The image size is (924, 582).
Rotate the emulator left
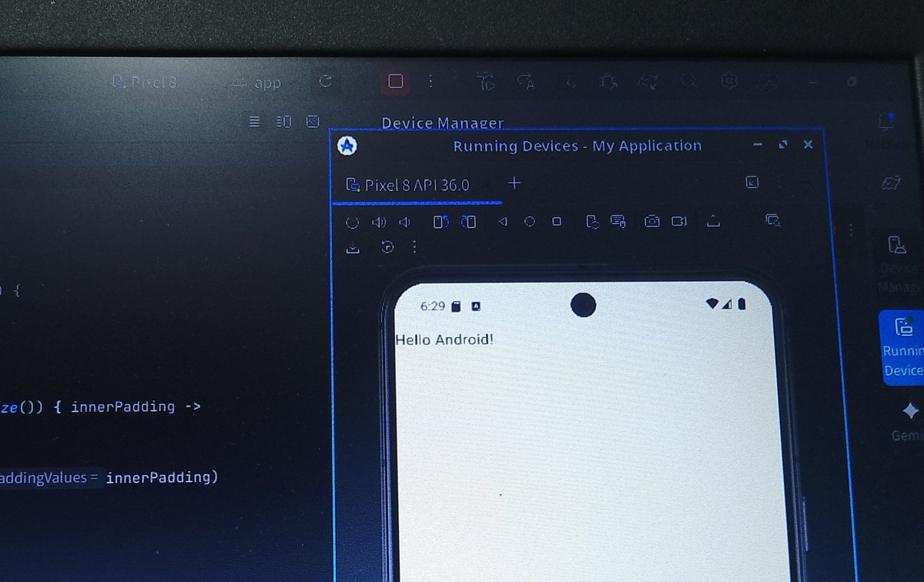pos(441,222)
